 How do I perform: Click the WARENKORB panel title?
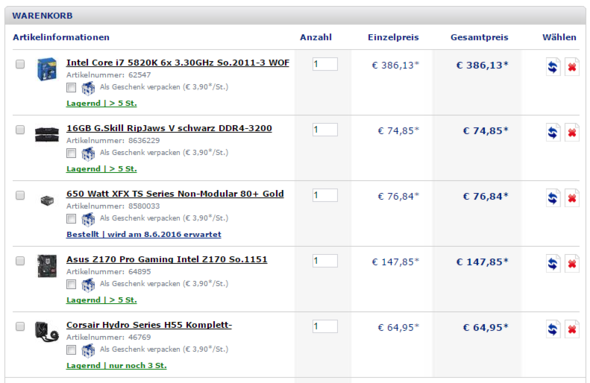tap(43, 16)
